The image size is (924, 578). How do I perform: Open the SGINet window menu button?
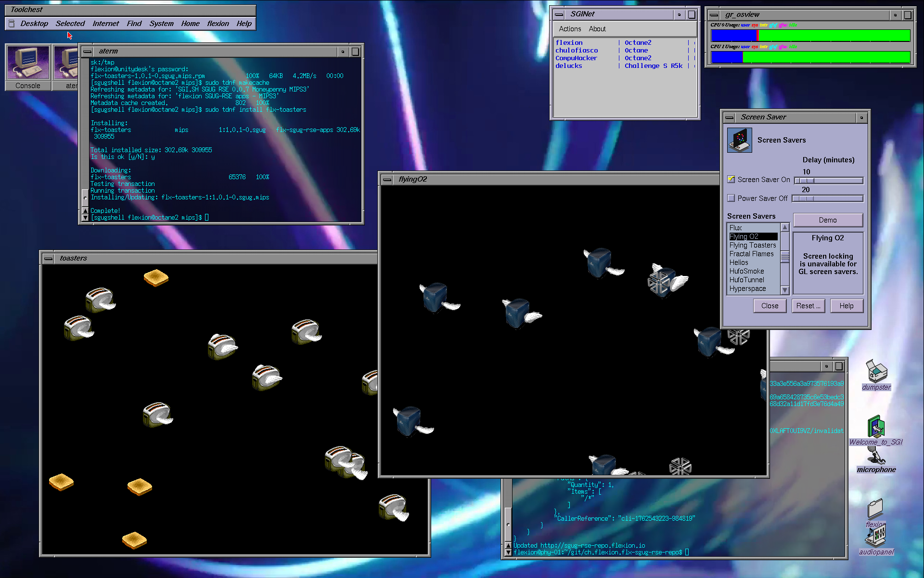tap(559, 14)
